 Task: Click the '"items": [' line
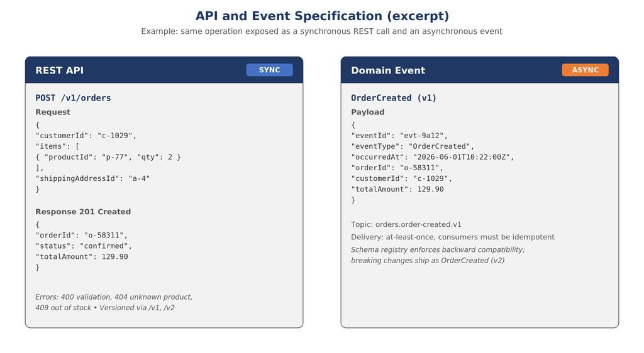tap(57, 146)
